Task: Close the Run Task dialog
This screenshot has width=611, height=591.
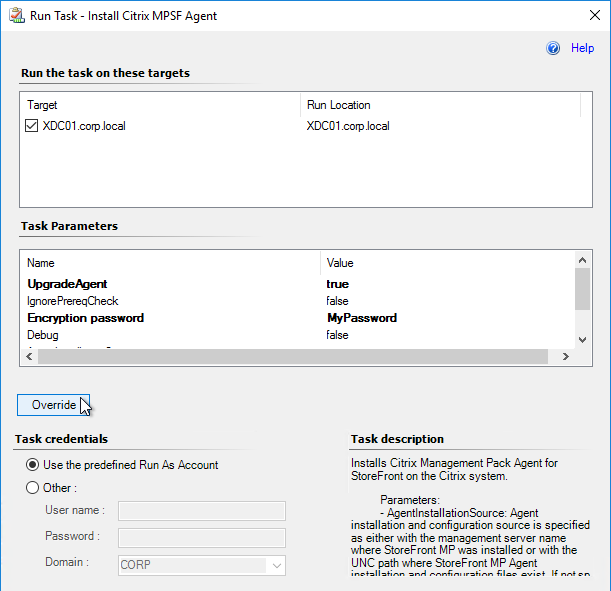Action: [595, 15]
